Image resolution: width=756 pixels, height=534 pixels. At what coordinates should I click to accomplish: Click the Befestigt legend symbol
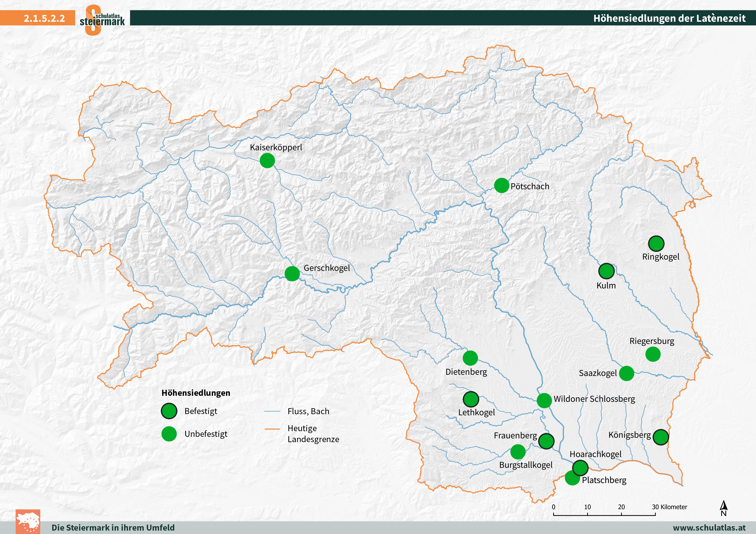click(x=169, y=411)
